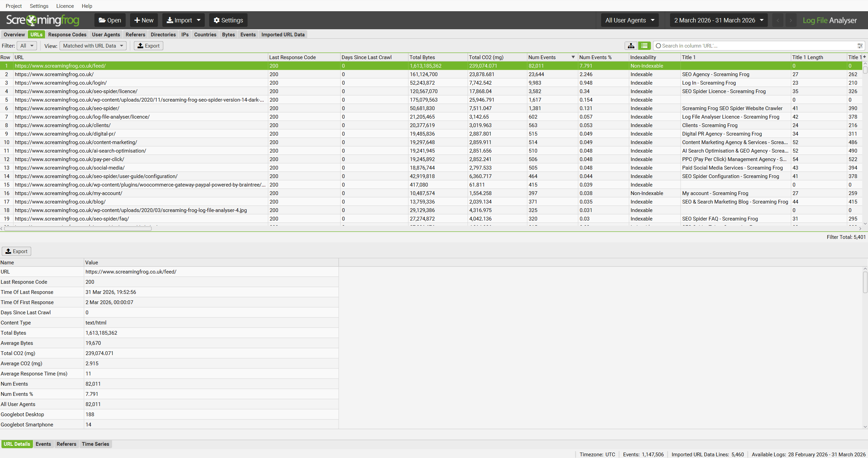Viewport: 868px width, 458px height.
Task: Click the Average Response Time (ms) detail row
Action: 169,374
